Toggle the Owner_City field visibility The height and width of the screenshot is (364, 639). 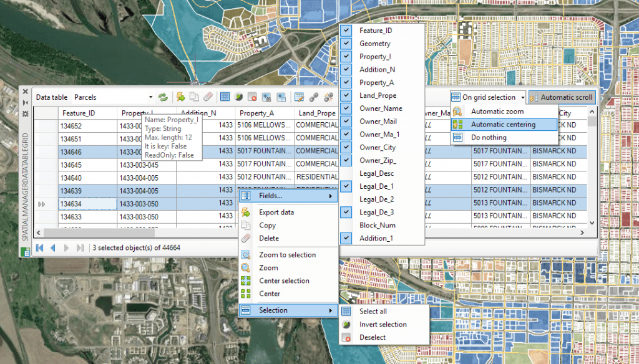(x=346, y=147)
